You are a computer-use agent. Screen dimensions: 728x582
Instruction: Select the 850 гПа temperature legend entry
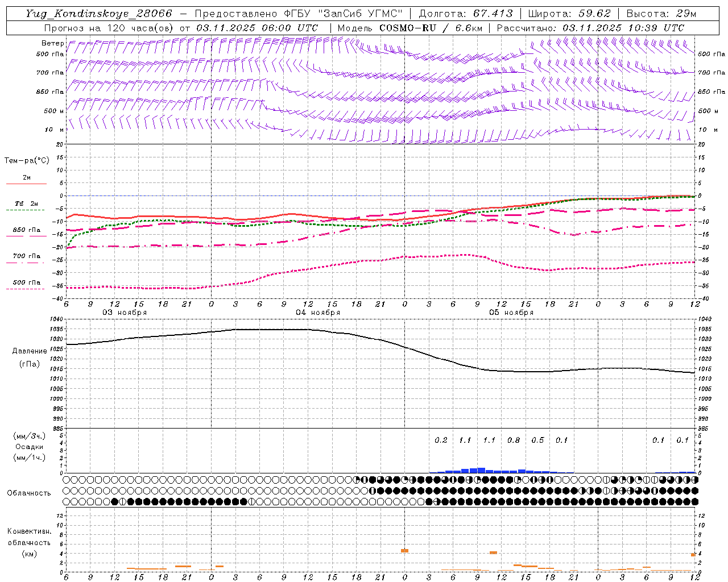coord(26,230)
